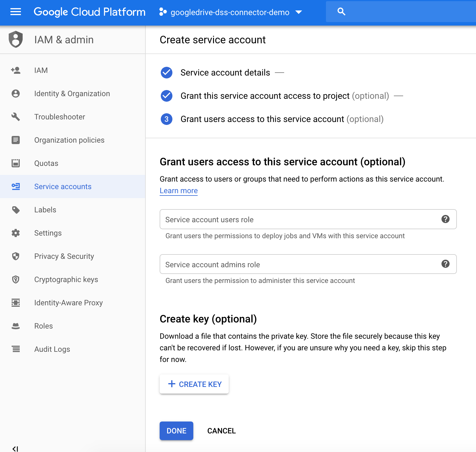Screen dimensions: 476x452
Task: Click the CREATE KEY button
Action: click(194, 384)
